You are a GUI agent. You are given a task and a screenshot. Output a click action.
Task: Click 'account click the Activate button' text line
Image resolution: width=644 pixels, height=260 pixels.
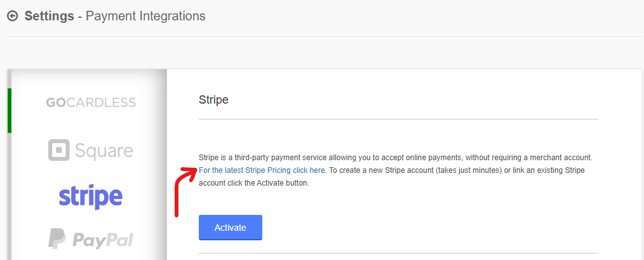pyautogui.click(x=253, y=183)
